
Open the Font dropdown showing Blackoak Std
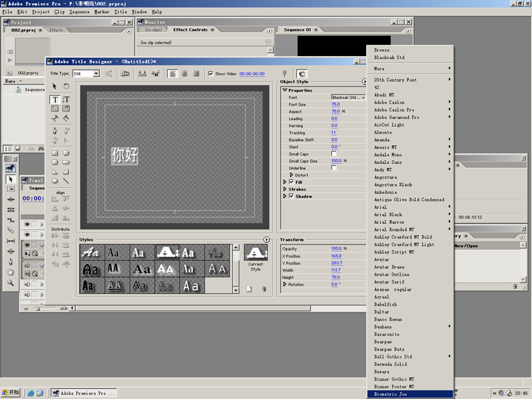[348, 98]
